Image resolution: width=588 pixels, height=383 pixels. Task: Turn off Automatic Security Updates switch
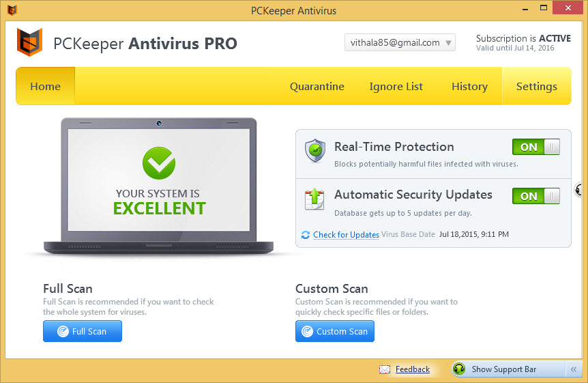click(x=536, y=196)
